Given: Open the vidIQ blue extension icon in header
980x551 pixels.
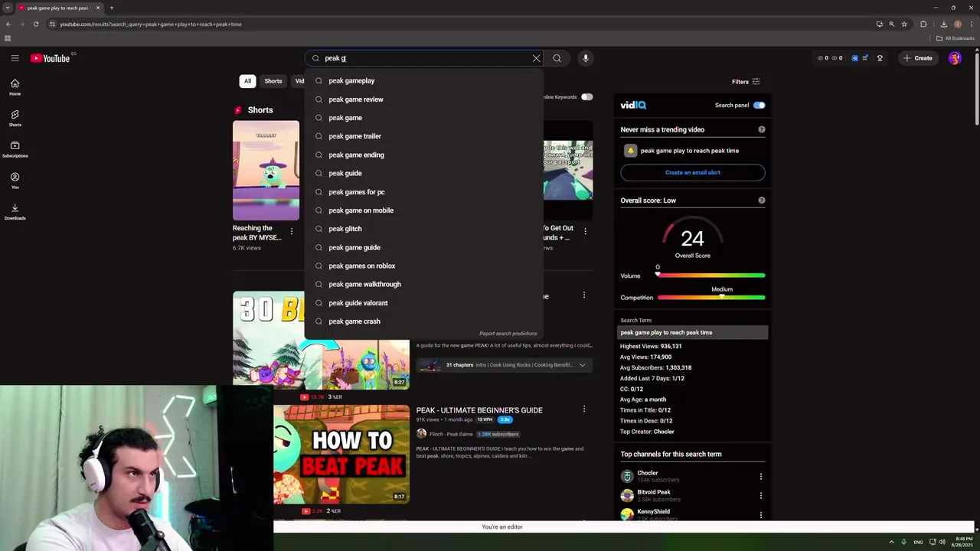Looking at the screenshot, I should 854,58.
